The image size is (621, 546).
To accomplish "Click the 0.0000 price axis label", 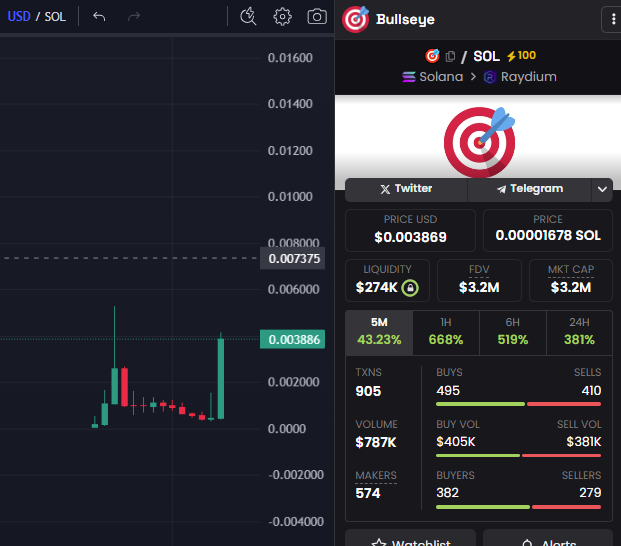I will pyautogui.click(x=287, y=428).
